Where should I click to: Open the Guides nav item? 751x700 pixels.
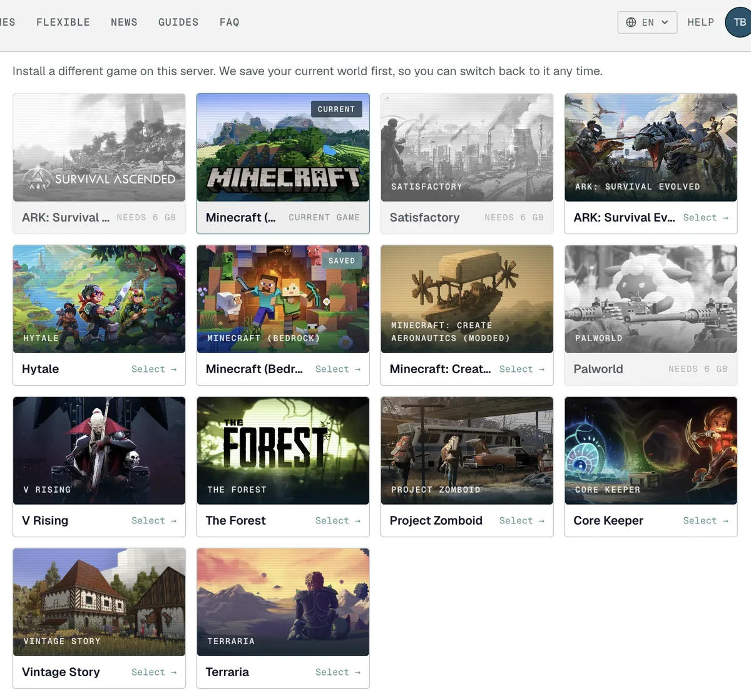point(178,22)
